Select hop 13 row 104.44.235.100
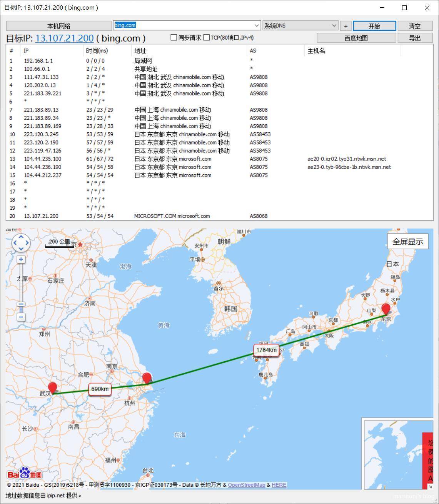The width and height of the screenshot is (439, 504). (42, 159)
